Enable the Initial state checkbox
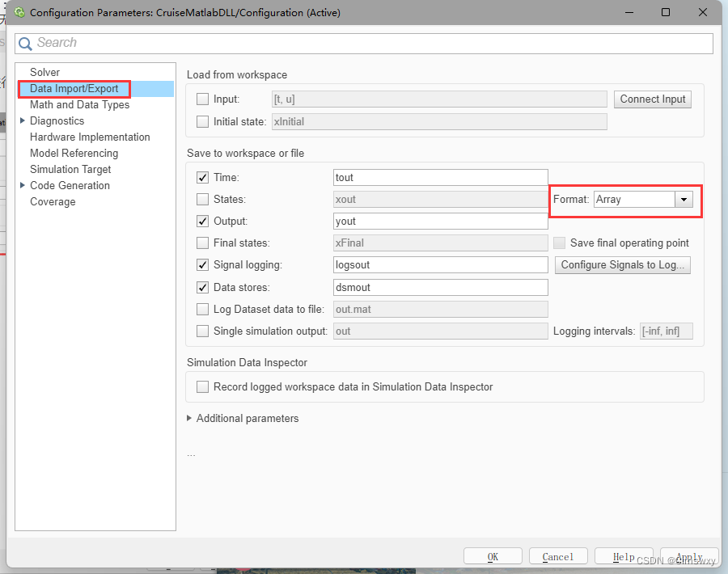 202,121
